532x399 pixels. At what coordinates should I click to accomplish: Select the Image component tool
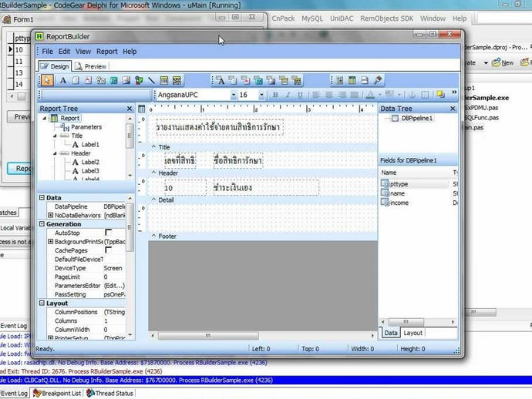(126, 80)
